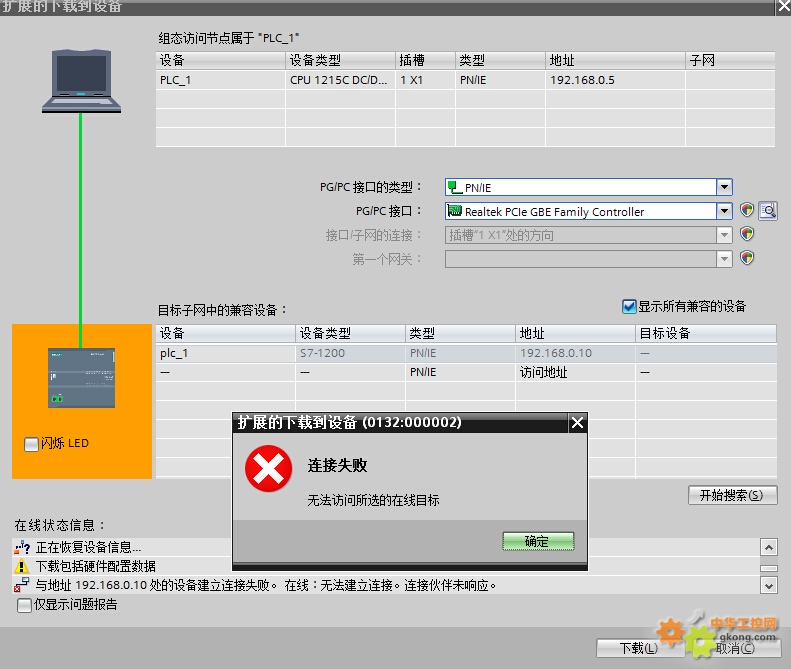Uncheck 显示所有兼容的设备 checkbox

[629, 306]
